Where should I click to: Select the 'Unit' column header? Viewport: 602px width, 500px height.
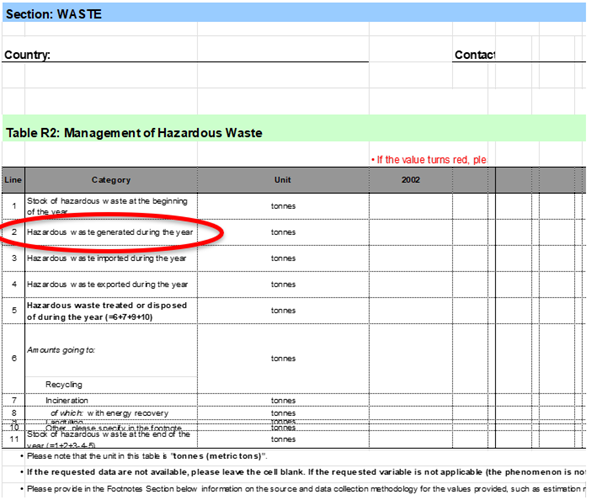(x=283, y=180)
